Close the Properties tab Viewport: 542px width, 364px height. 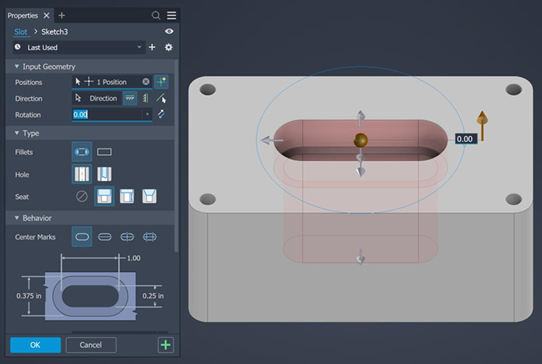pyautogui.click(x=47, y=16)
